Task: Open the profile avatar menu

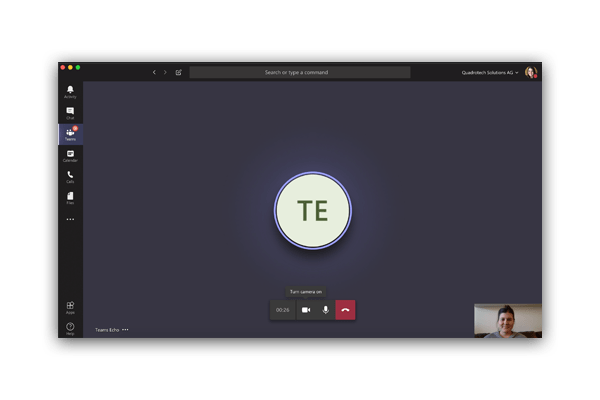Action: pyautogui.click(x=531, y=72)
